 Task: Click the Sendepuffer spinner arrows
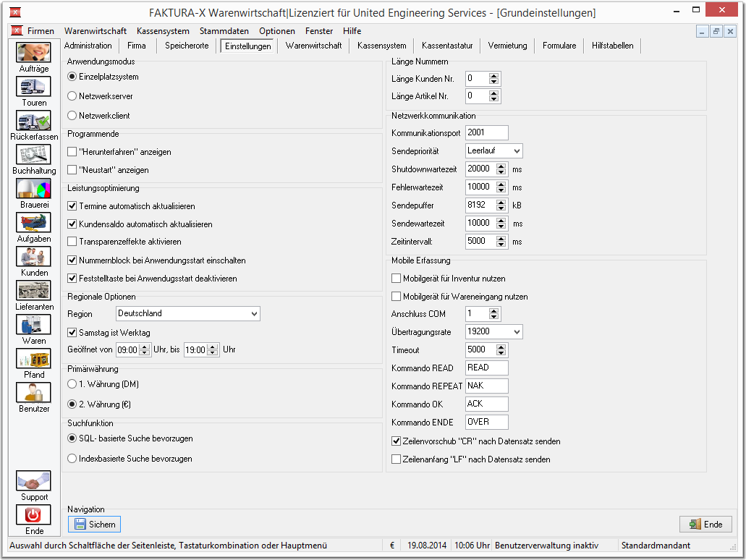click(x=501, y=205)
